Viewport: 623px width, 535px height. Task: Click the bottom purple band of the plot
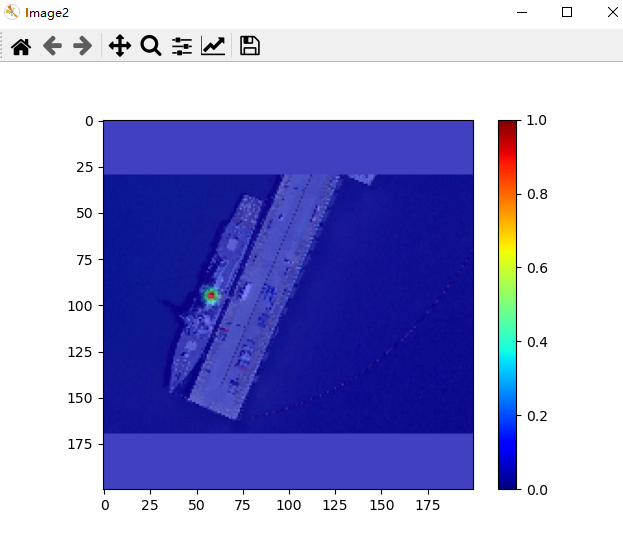tap(288, 461)
